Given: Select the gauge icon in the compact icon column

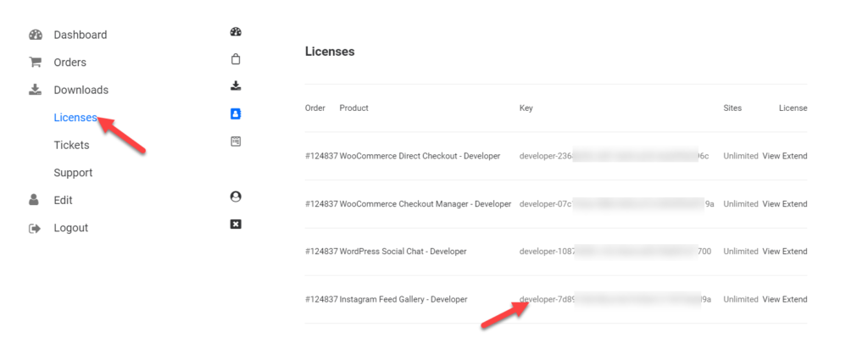Looking at the screenshot, I should (236, 31).
